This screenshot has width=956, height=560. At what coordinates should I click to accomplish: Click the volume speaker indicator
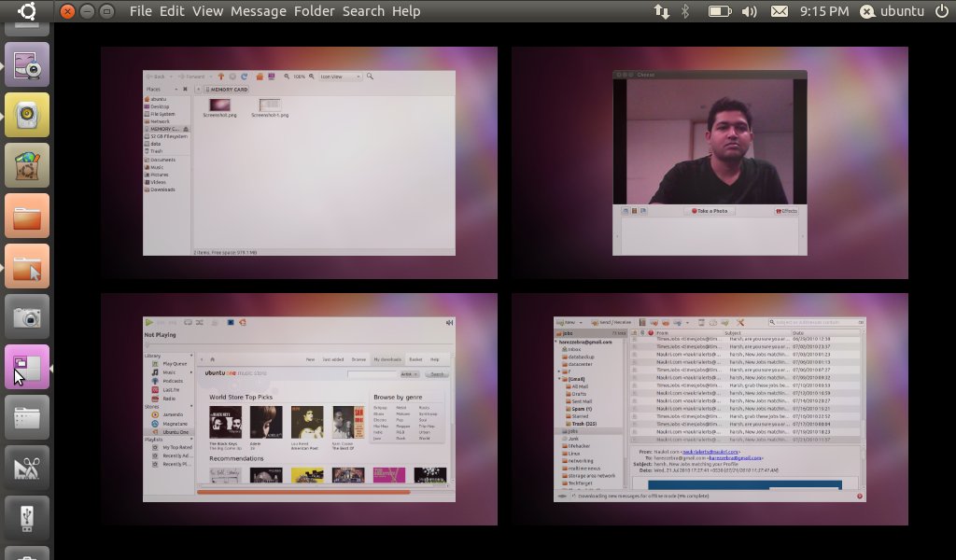(x=749, y=11)
